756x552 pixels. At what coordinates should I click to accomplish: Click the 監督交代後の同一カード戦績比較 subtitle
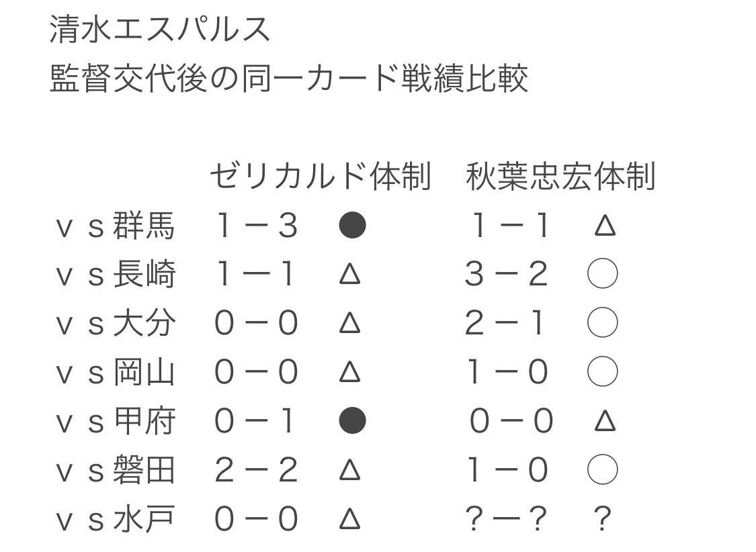(289, 79)
